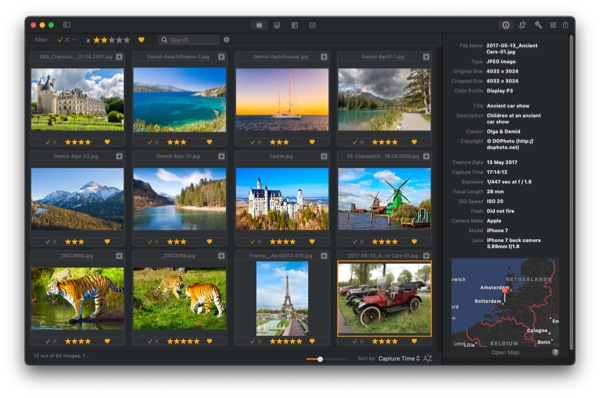Click the map location preview
This screenshot has width=600, height=398.
505,303
